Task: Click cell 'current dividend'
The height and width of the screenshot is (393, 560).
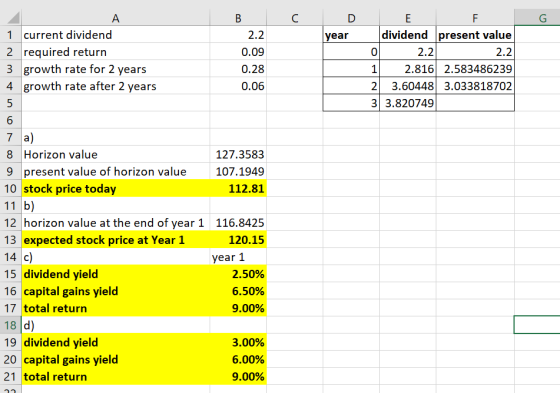Action: click(x=116, y=35)
